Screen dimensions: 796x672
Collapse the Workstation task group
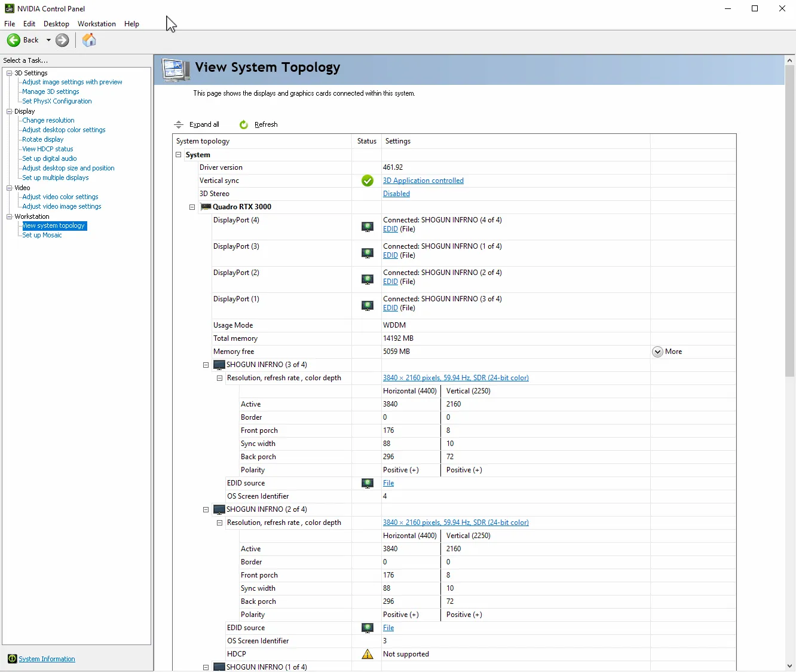pyautogui.click(x=9, y=216)
